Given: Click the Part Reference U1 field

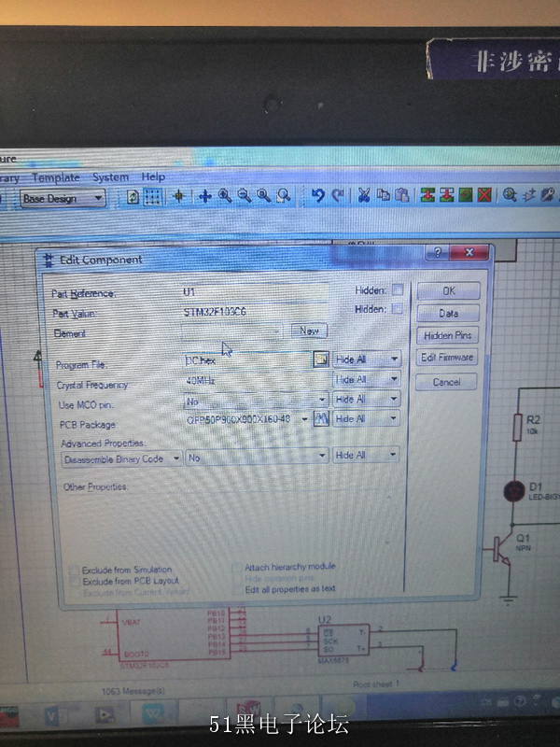Looking at the screenshot, I should click(255, 291).
